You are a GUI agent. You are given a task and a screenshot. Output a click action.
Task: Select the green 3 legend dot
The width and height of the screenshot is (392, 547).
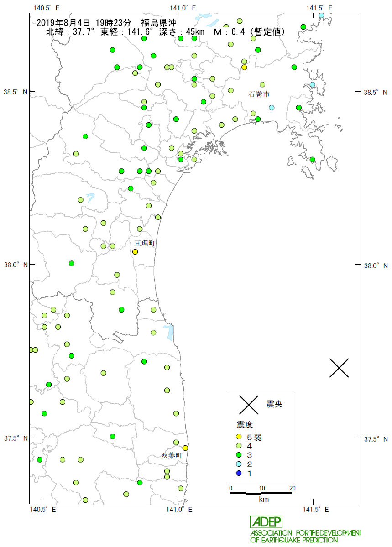tap(239, 455)
